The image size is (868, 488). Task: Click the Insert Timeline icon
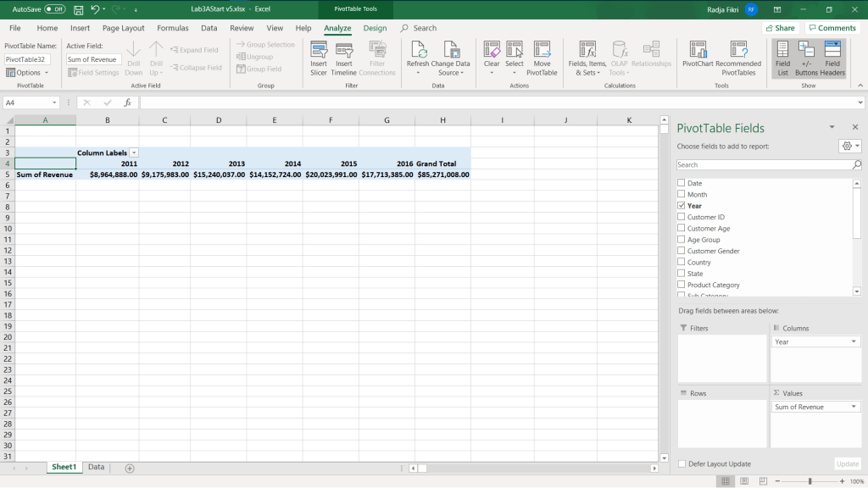344,52
